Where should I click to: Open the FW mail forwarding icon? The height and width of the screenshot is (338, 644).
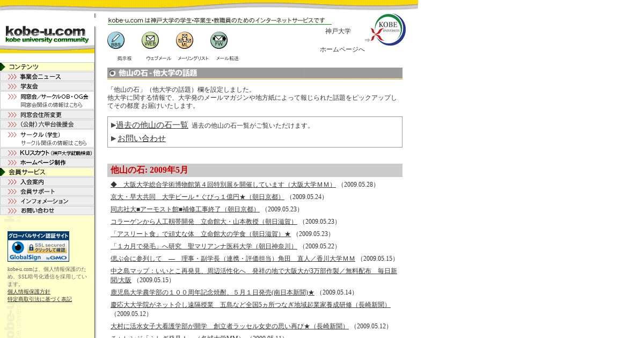tap(219, 40)
